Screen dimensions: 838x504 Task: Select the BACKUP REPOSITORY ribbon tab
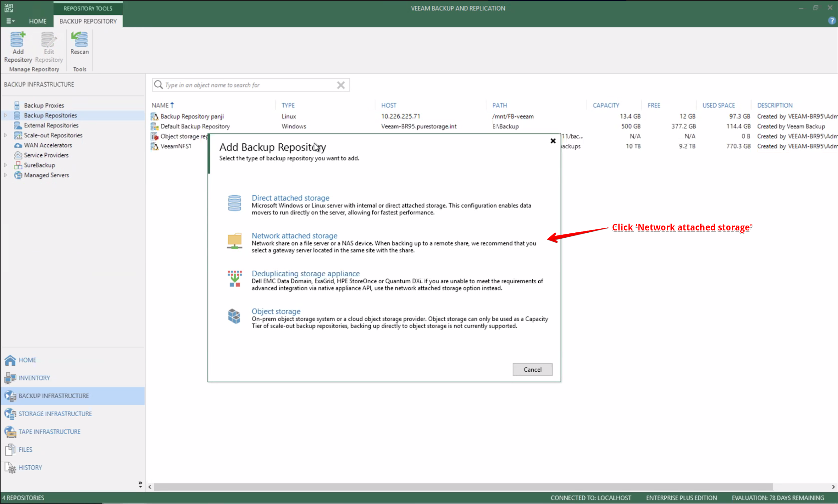click(88, 21)
